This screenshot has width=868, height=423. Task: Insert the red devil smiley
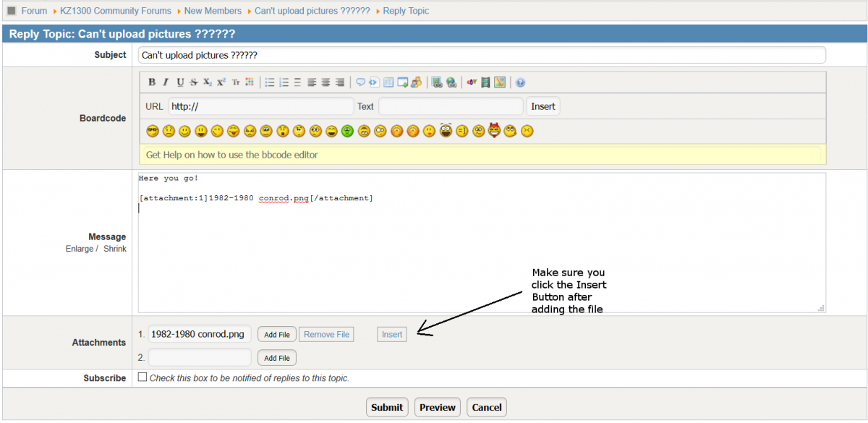495,131
